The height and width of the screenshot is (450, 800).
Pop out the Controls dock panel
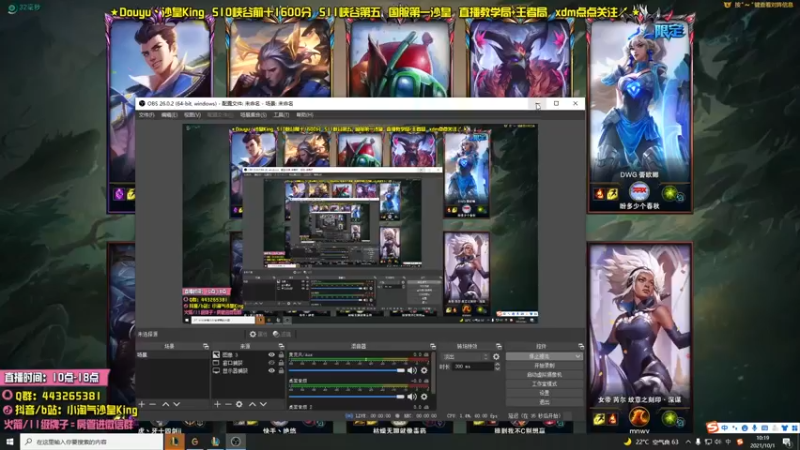click(x=581, y=346)
